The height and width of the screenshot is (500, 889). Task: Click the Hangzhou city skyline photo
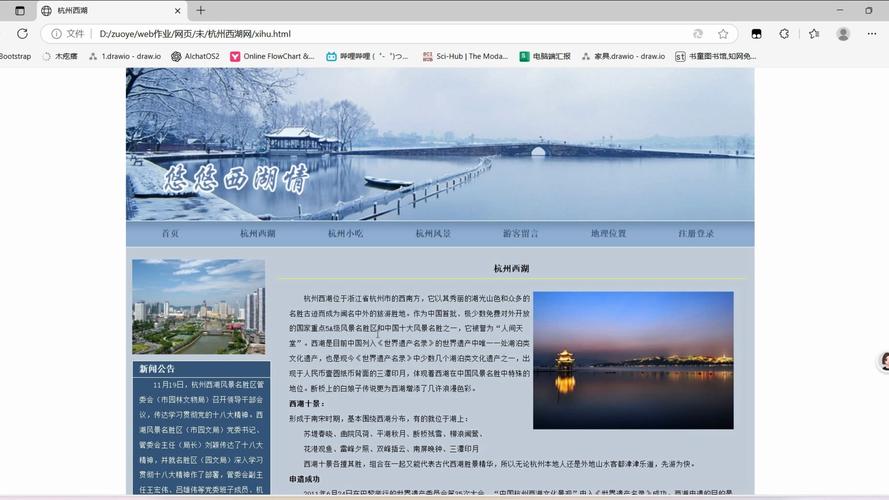198,307
